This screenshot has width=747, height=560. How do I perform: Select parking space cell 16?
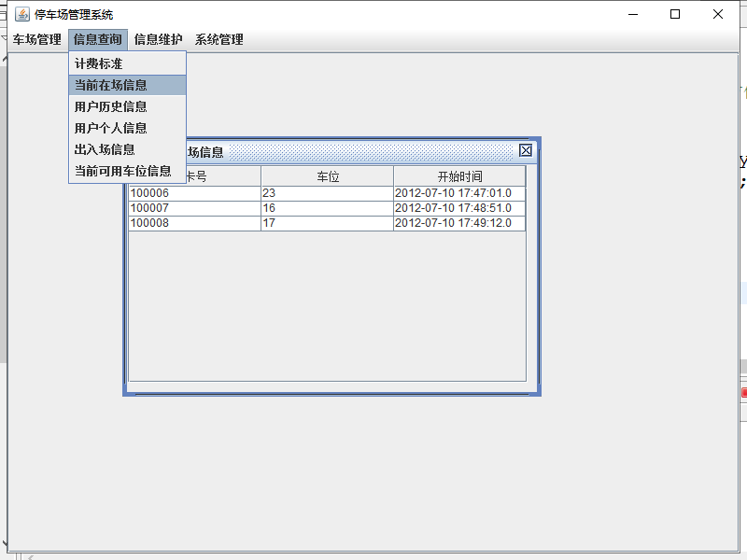[328, 208]
